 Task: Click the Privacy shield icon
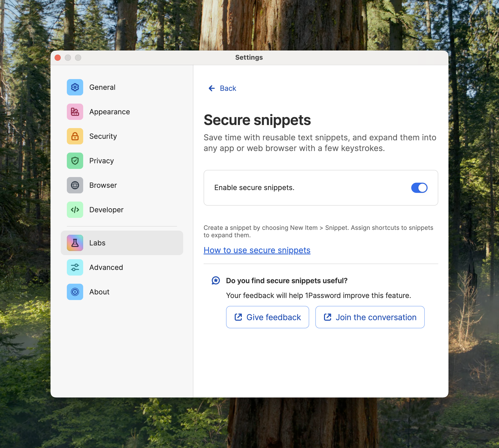coord(75,161)
